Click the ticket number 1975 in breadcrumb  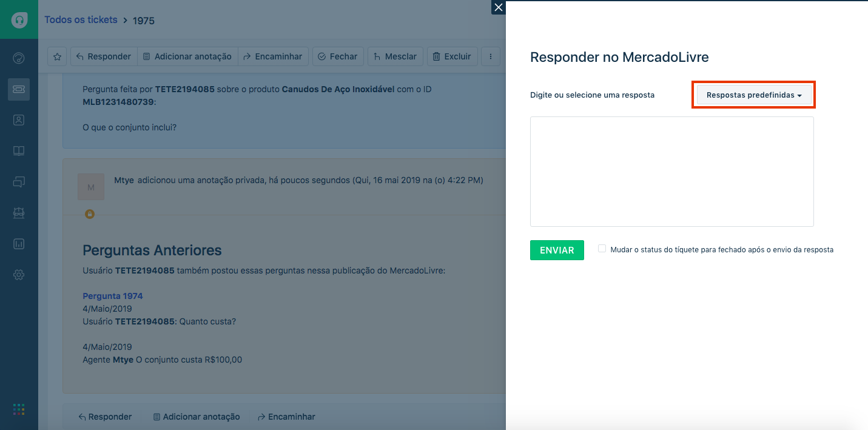[144, 21]
